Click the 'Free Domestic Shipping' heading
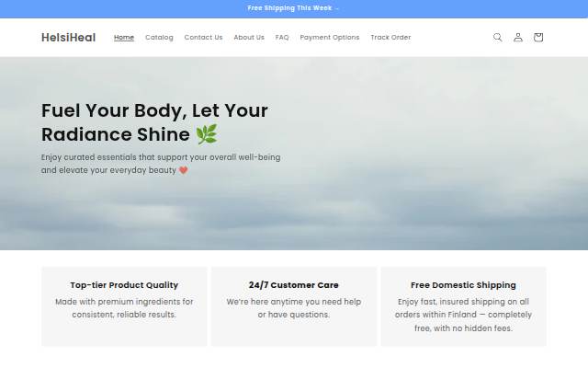This screenshot has height=368, width=588. click(x=463, y=285)
